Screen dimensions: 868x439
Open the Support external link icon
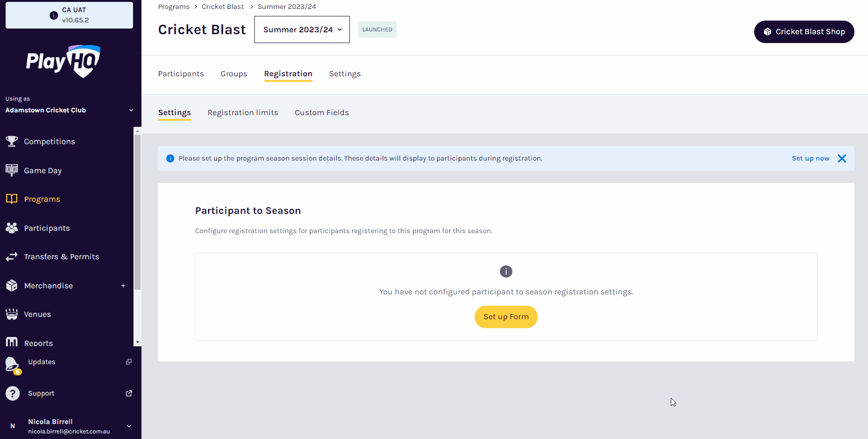(x=129, y=393)
